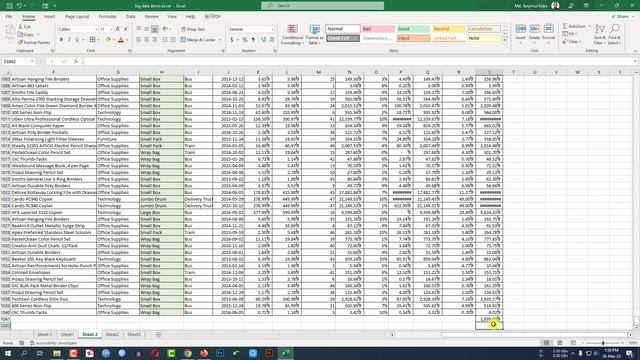This screenshot has height=360, width=640.
Task: Click the Paste button in Clipboard
Action: tap(9, 33)
